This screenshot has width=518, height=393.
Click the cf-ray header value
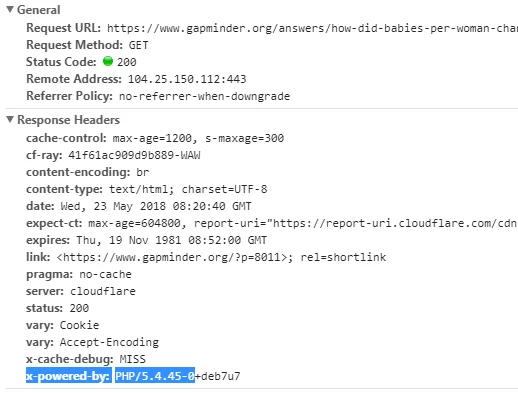tap(134, 155)
